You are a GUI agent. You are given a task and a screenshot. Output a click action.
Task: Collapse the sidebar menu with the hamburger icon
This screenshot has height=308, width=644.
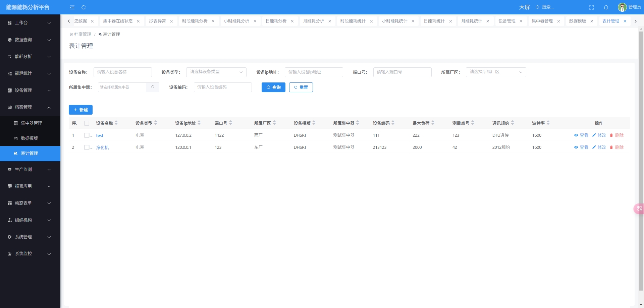pos(72,7)
